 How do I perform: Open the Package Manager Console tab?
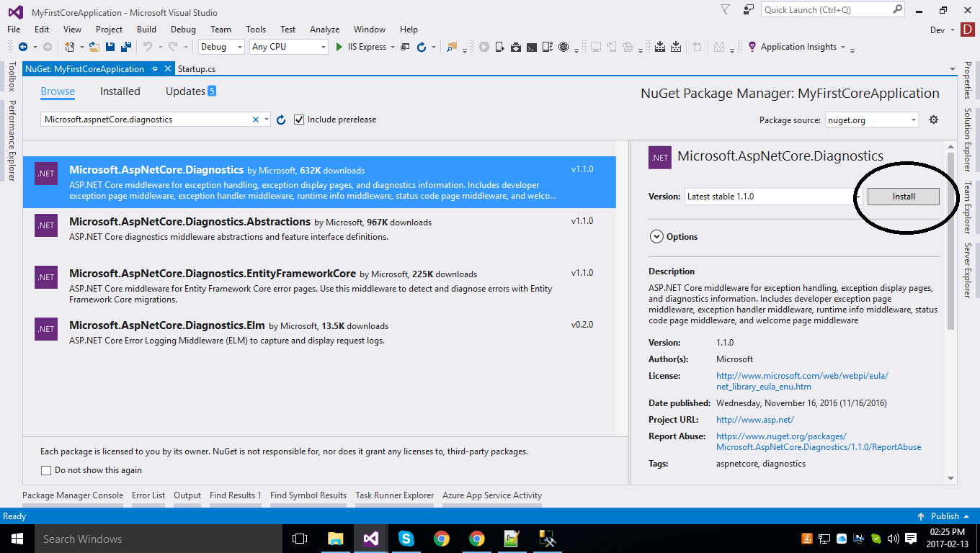(73, 495)
